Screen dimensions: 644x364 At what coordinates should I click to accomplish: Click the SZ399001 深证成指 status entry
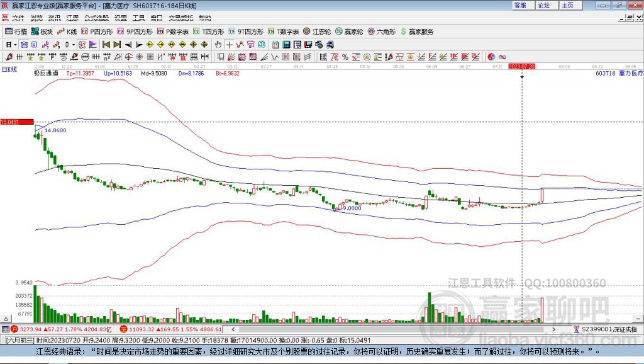point(607,329)
